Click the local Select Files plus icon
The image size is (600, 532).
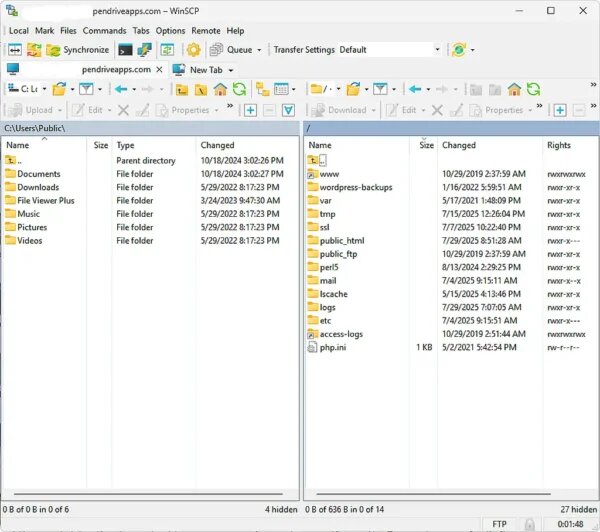[250, 111]
